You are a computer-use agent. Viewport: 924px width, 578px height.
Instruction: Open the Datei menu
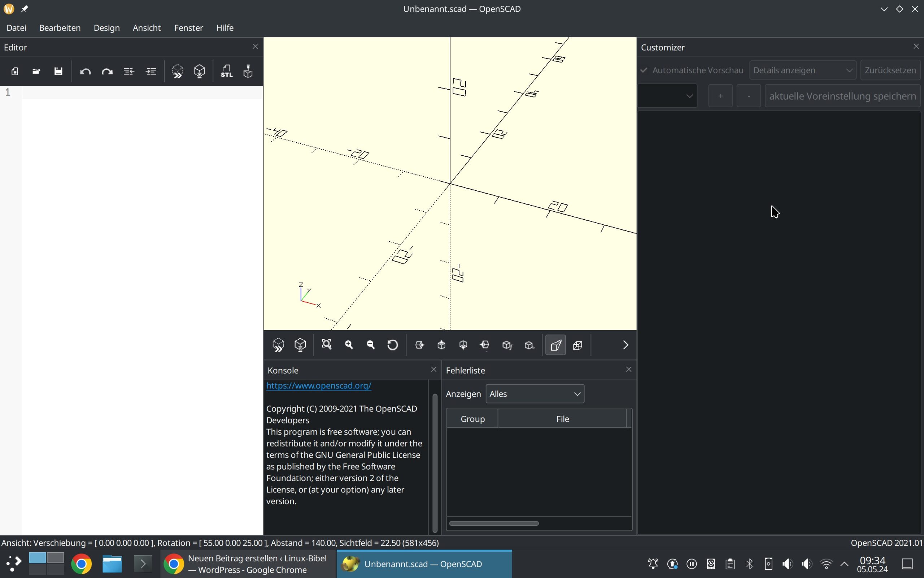16,27
